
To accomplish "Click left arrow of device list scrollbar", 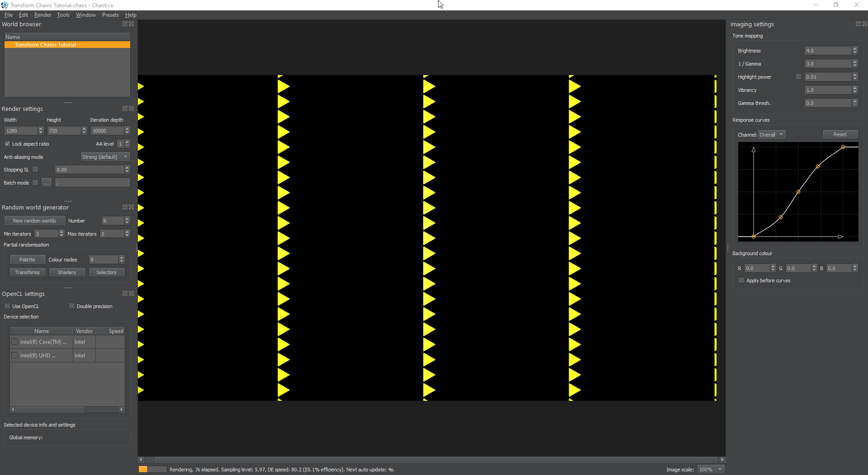I will pyautogui.click(x=13, y=409).
